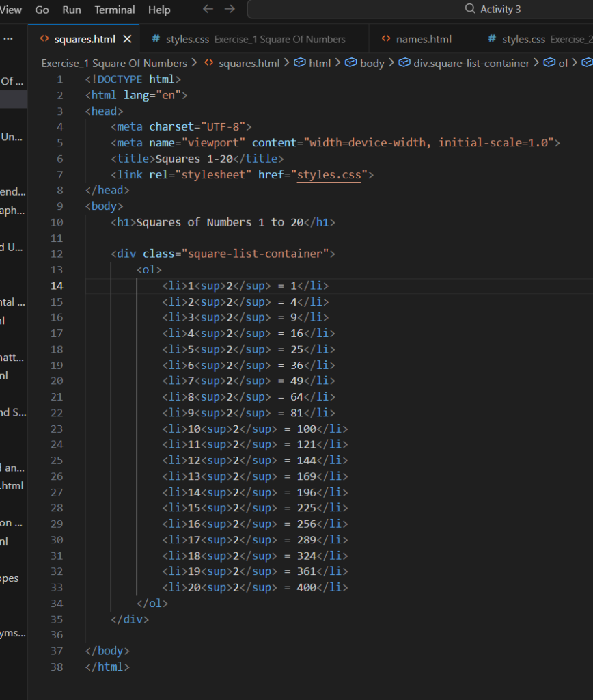Open the sidebar more actions ellipsis
Screen dimensions: 593x700
tap(8, 39)
